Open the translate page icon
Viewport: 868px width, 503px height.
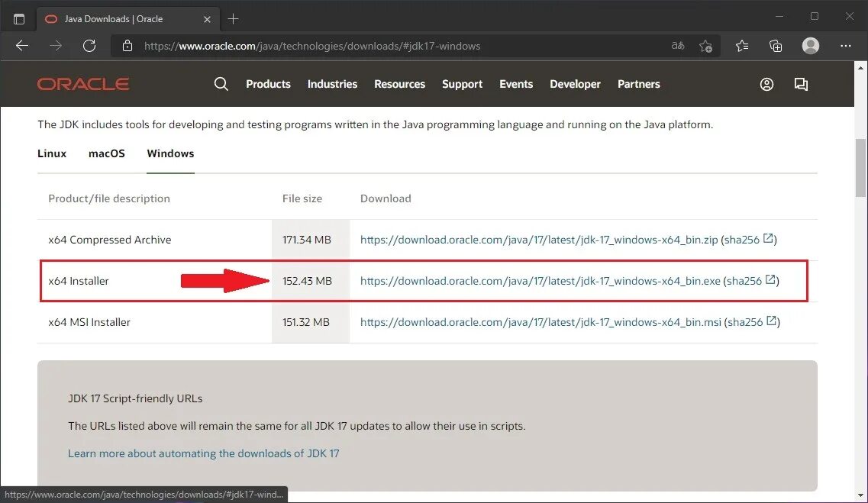point(678,46)
